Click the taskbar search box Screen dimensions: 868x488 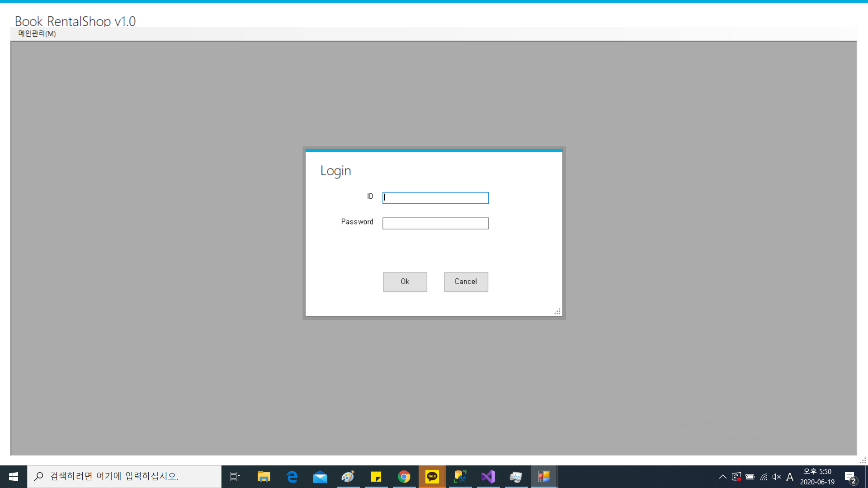(124, 477)
